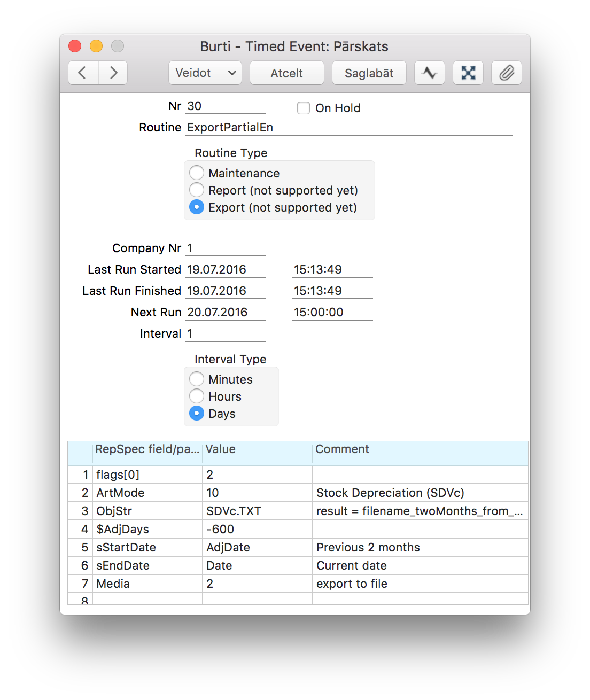This screenshot has height=700, width=590.
Task: Choose Minutes interval type
Action: (197, 379)
